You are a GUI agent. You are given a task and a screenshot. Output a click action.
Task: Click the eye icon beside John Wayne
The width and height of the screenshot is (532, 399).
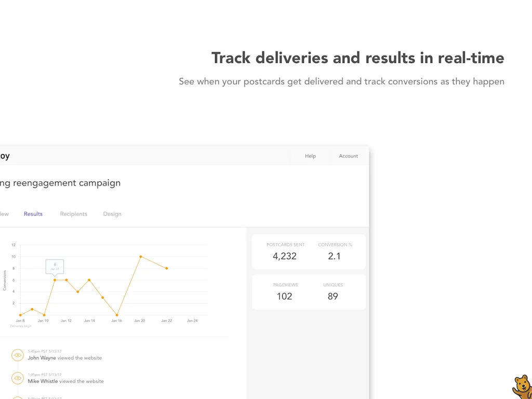[18, 355]
